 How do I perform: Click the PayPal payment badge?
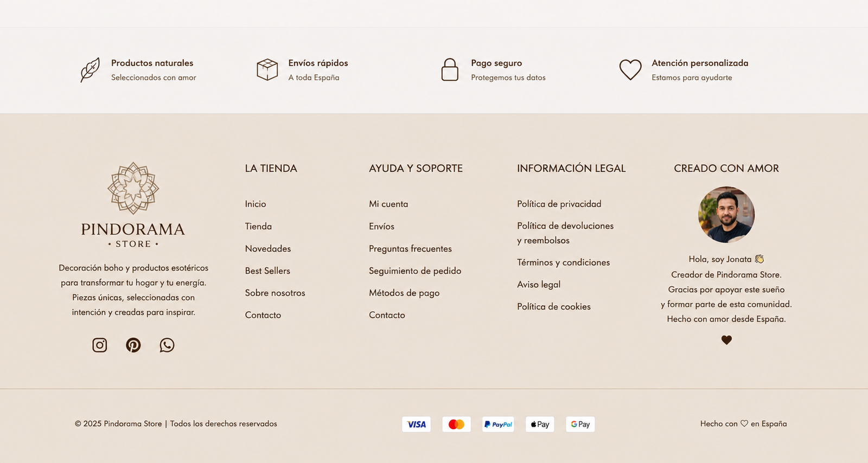[x=498, y=424]
